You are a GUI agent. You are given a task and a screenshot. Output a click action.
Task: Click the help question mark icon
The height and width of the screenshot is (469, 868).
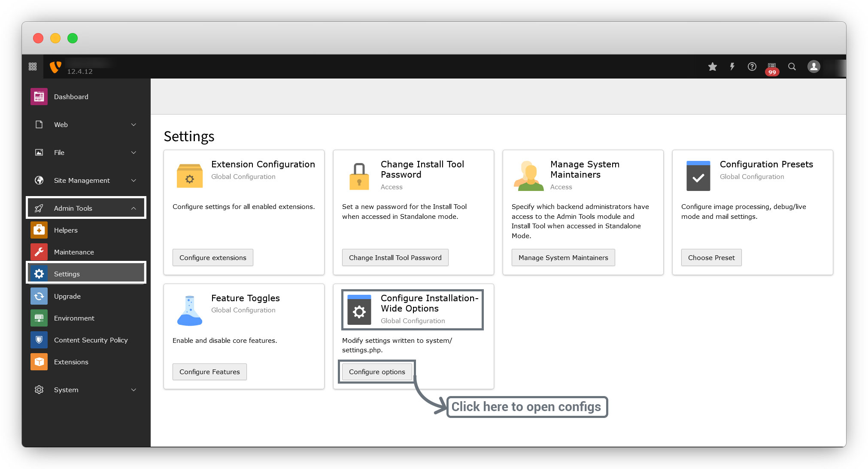coord(752,67)
